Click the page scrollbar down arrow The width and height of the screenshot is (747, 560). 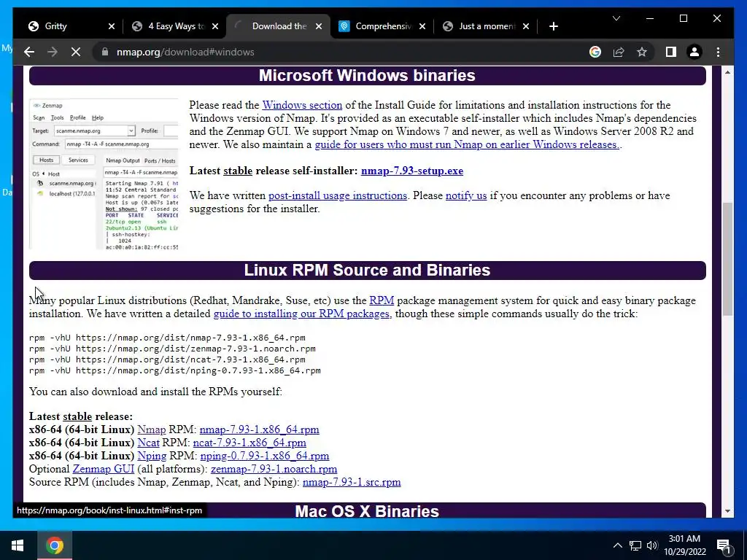[x=727, y=511]
